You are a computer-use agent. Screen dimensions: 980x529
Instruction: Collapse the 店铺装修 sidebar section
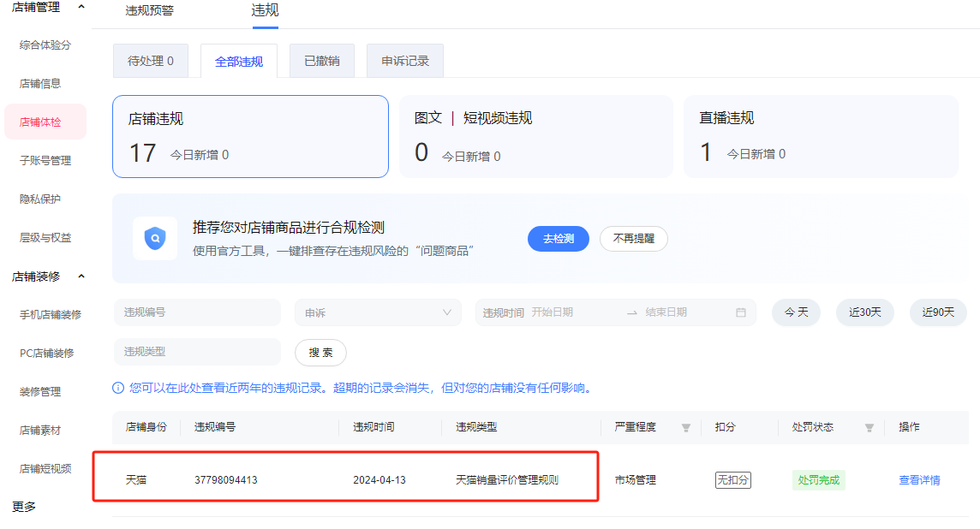point(81,276)
